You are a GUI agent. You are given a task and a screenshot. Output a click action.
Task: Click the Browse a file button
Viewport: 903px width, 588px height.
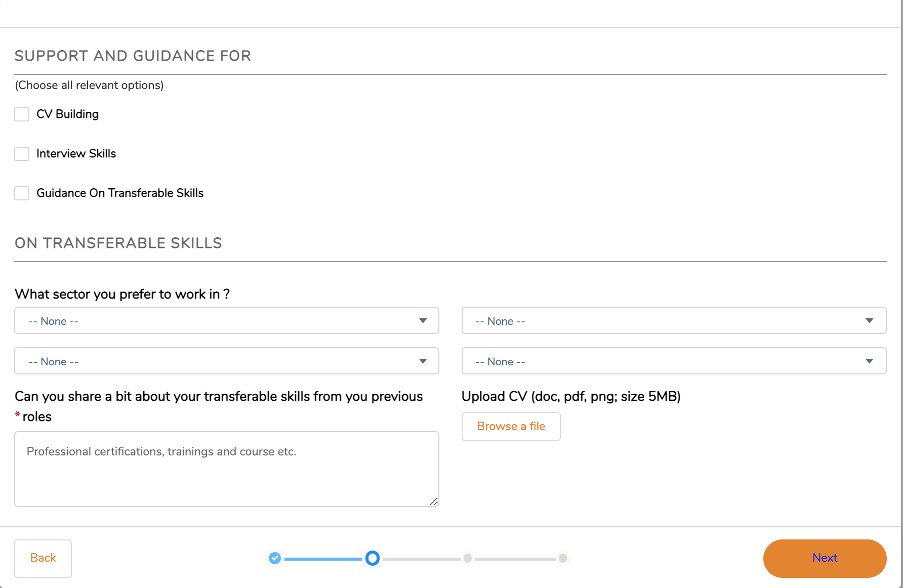511,427
